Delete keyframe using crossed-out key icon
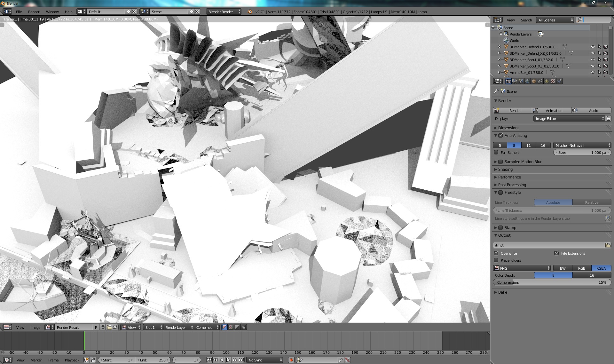Image resolution: width=614 pixels, height=364 pixels. [x=347, y=360]
